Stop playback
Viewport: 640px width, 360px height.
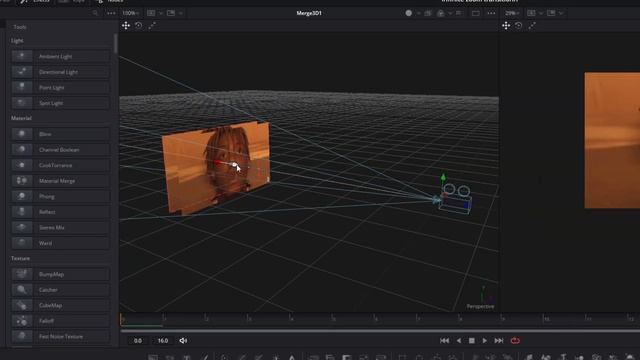click(x=471, y=340)
